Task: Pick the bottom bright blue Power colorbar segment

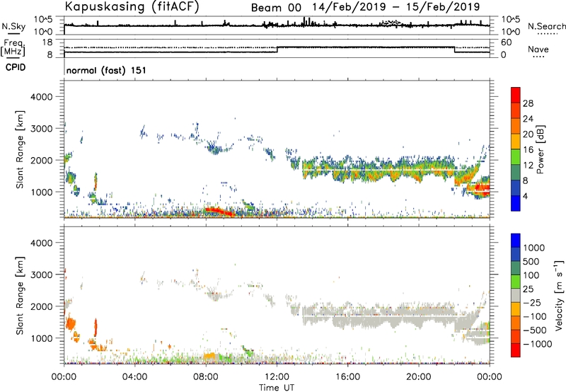Action: 516,203
